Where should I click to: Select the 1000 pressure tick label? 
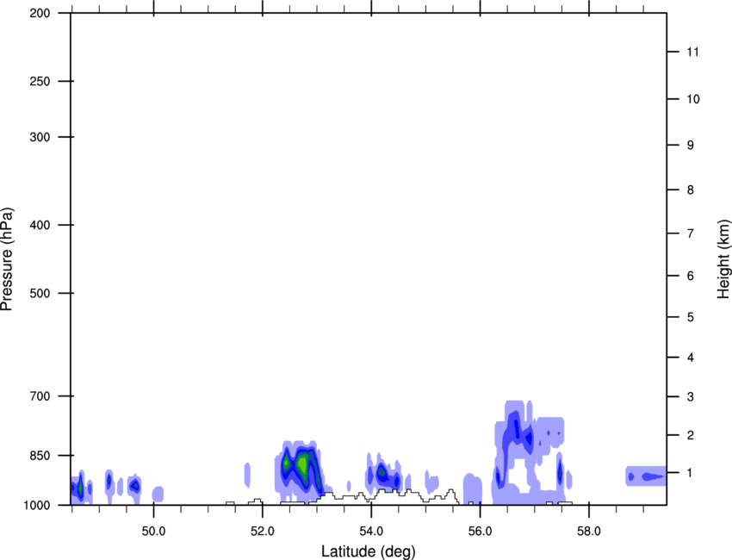click(x=37, y=506)
